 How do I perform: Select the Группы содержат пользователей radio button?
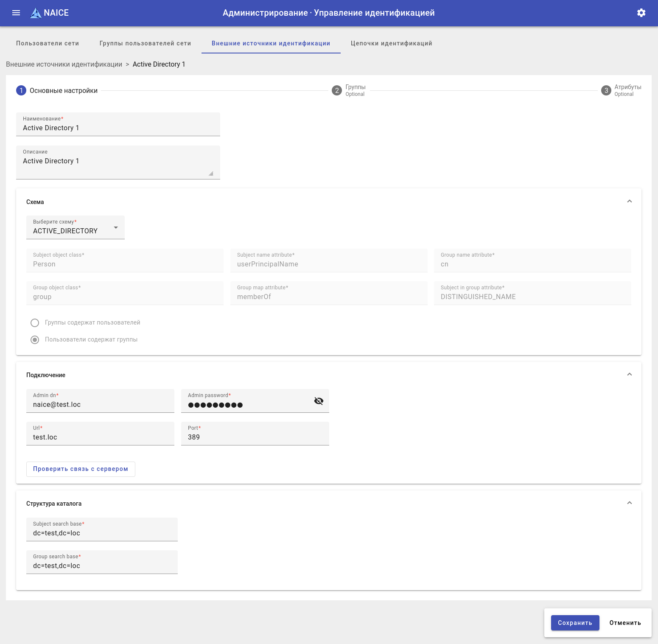[x=35, y=323]
